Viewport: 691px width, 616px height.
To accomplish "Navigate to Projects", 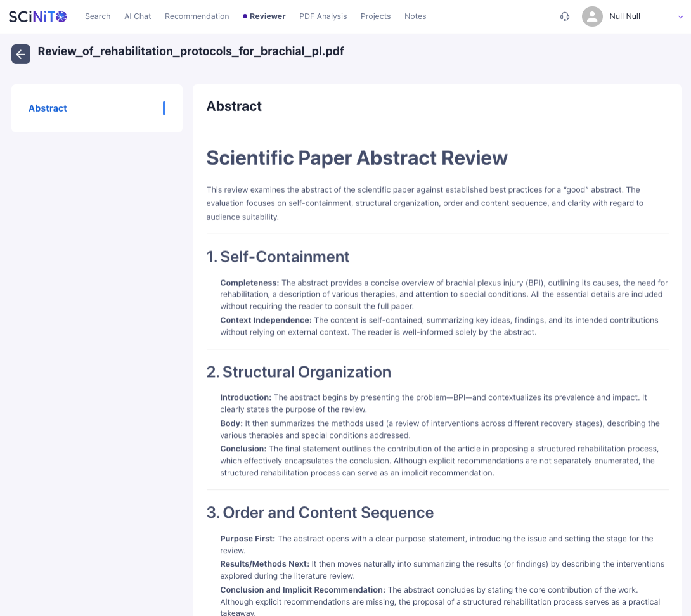I will (x=375, y=16).
